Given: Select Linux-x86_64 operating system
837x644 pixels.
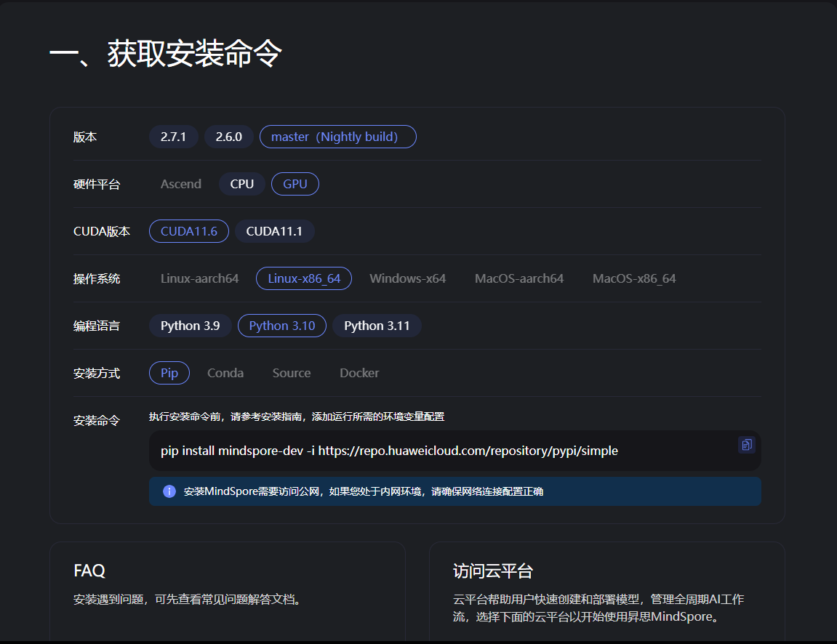Looking at the screenshot, I should click(x=304, y=278).
